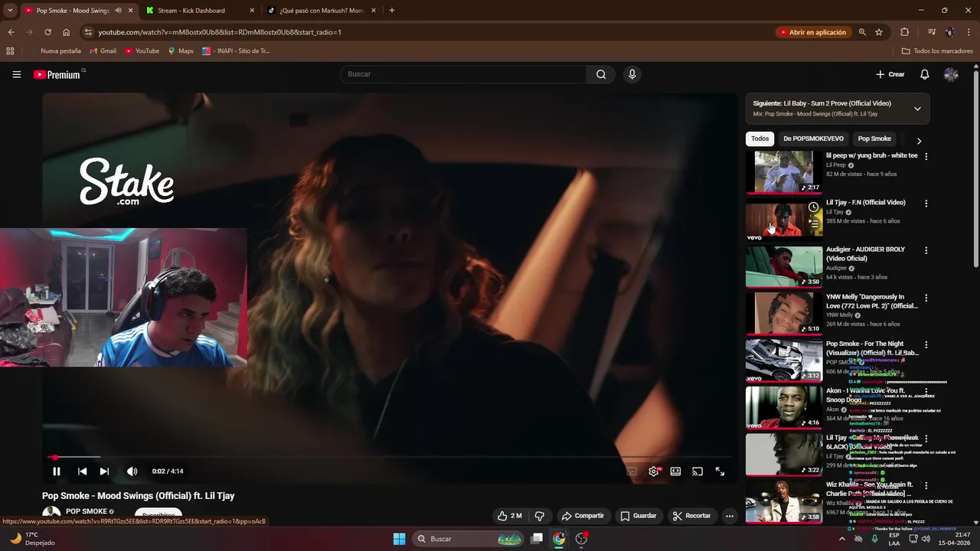Open Chrome tab search dropdown
980x551 pixels.
click(x=10, y=11)
